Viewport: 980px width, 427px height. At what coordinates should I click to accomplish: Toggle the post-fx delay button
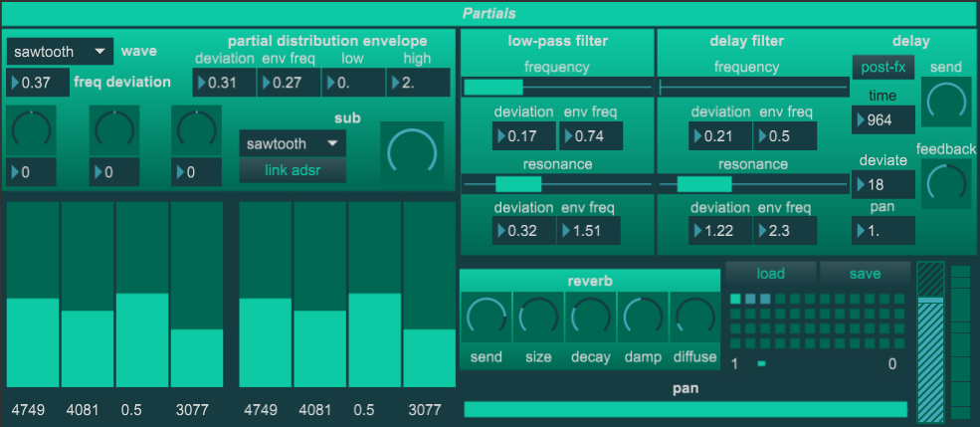pyautogui.click(x=883, y=67)
